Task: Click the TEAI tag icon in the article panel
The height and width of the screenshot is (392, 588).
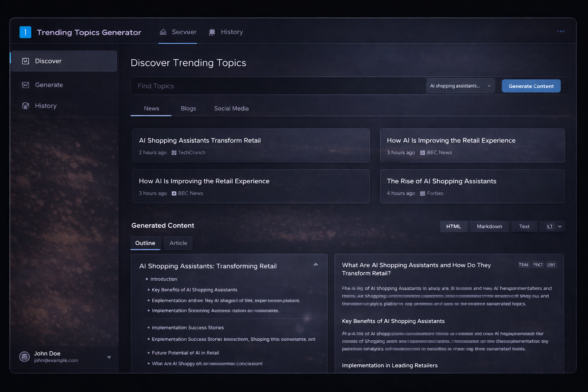Action: point(524,265)
